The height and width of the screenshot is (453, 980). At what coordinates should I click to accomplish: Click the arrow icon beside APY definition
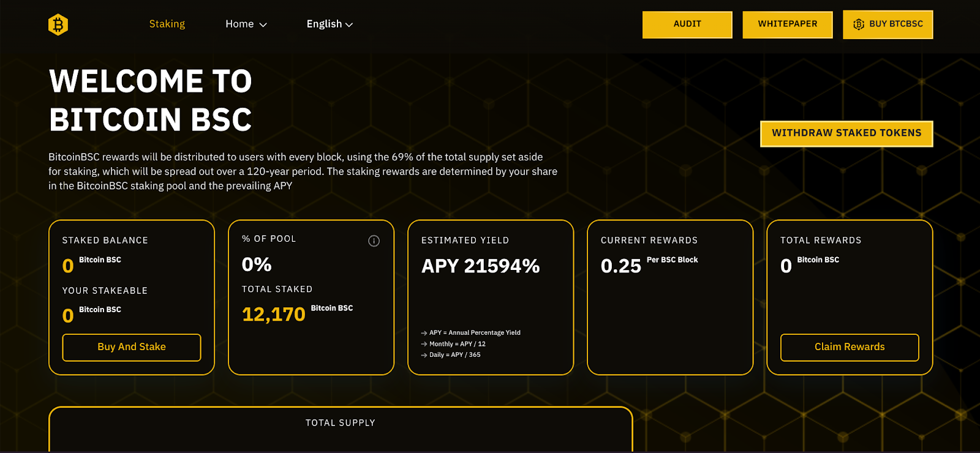point(424,333)
